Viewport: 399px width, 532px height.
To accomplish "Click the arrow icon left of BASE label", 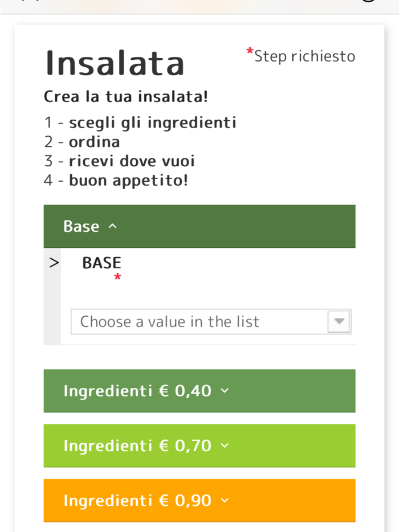I will coord(53,262).
